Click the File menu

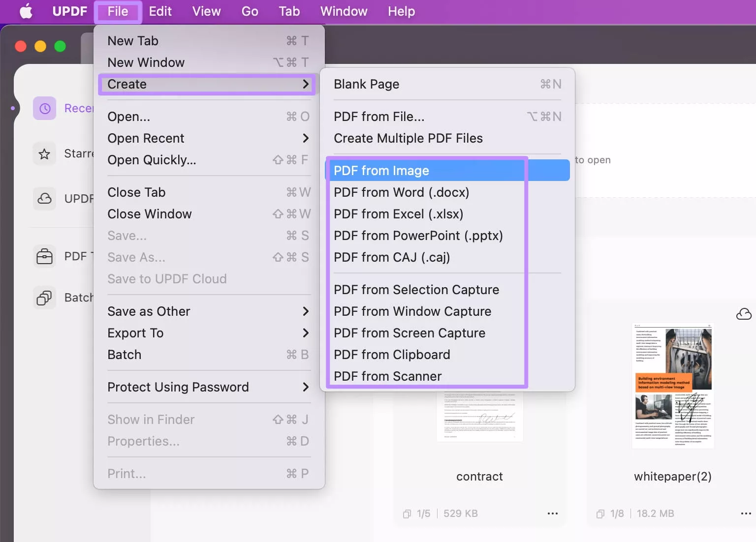pyautogui.click(x=118, y=11)
